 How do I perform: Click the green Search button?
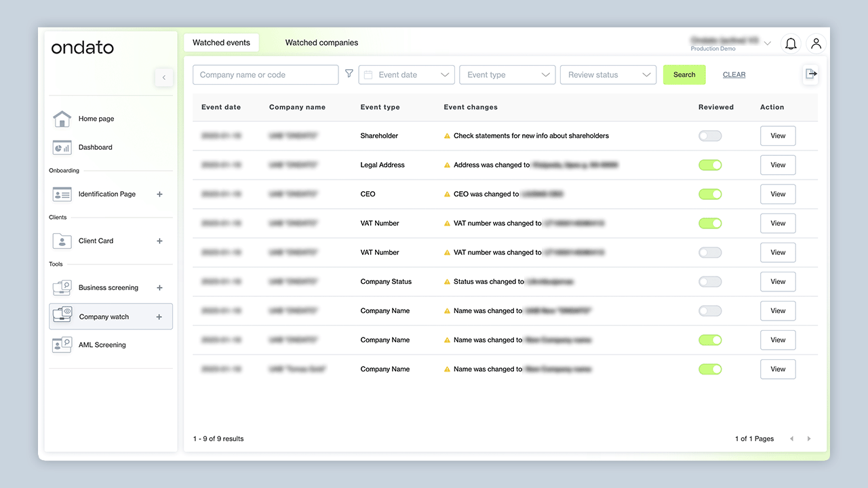click(684, 75)
